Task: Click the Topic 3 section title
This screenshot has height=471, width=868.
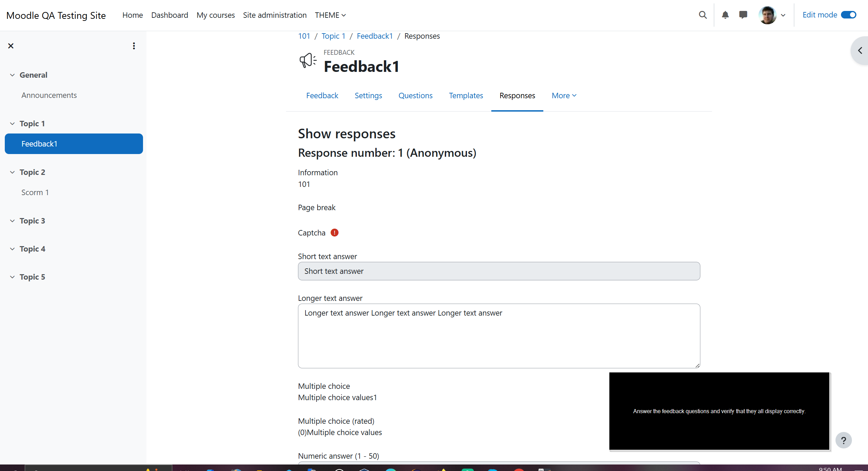Action: pos(32,221)
